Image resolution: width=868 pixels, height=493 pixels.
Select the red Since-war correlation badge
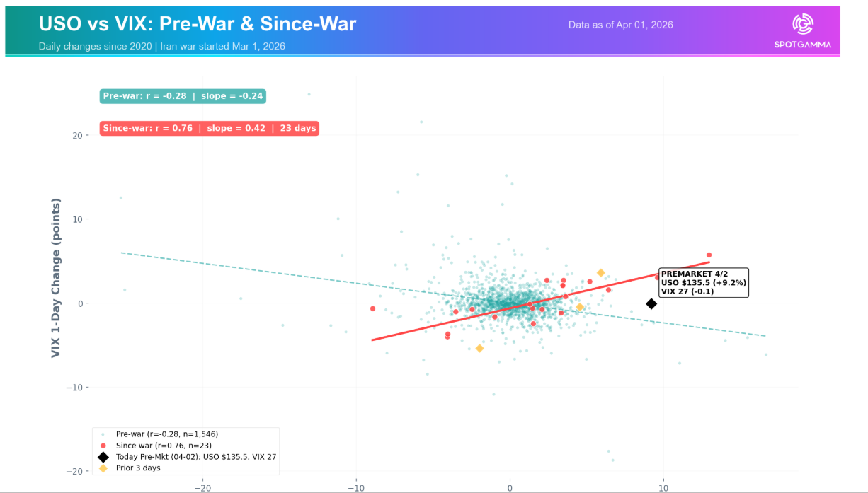click(209, 129)
